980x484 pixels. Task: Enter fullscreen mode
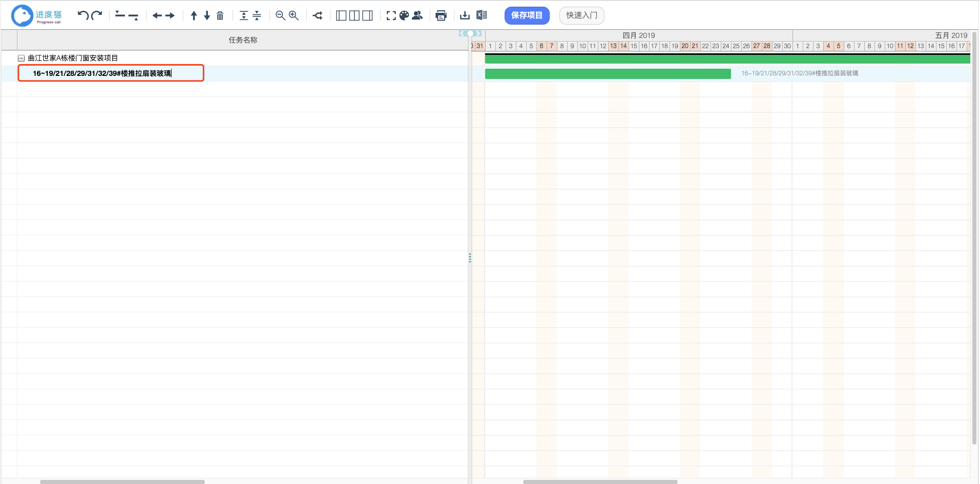coord(391,15)
